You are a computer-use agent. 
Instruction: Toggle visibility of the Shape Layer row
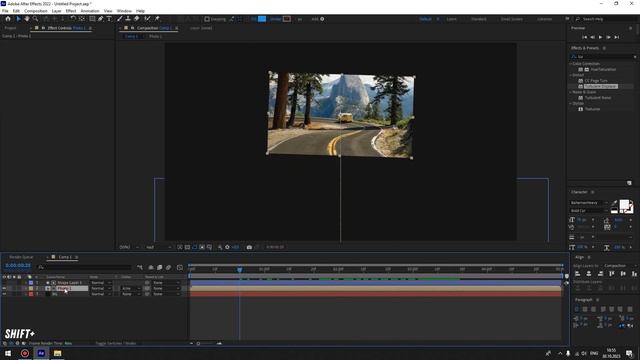[x=4, y=282]
